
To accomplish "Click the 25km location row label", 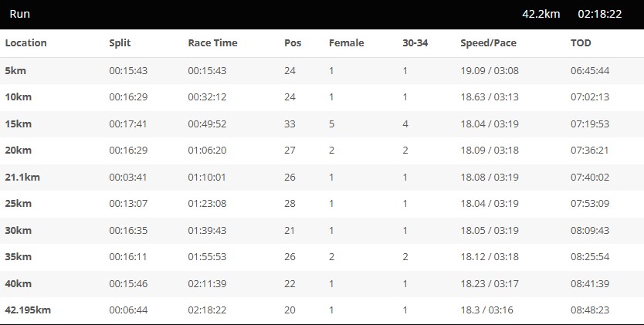I will 19,204.
